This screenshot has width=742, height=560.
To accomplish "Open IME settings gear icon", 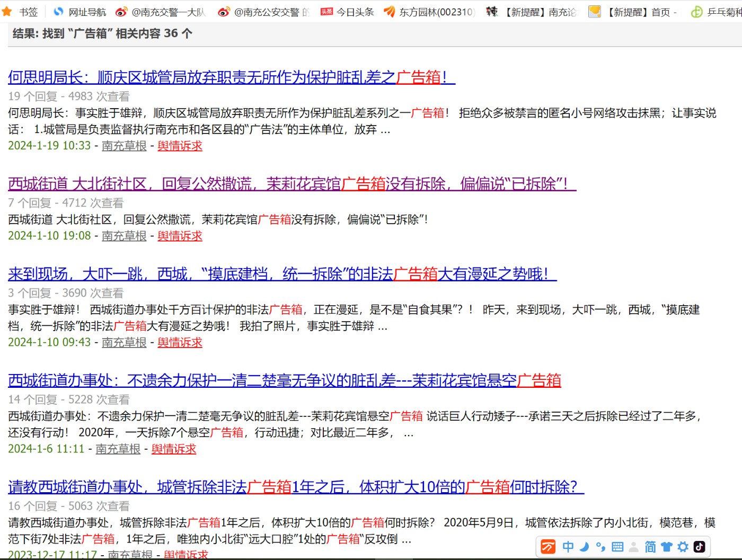I will pos(683,547).
